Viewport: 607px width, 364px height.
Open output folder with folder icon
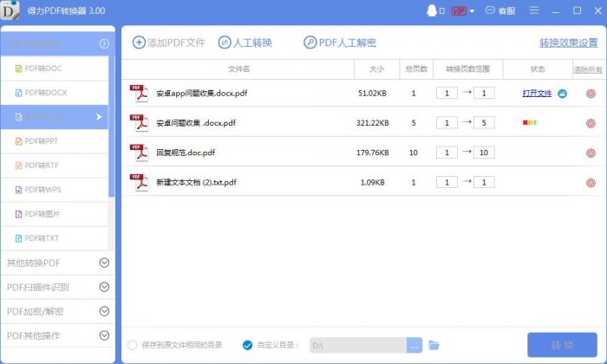tap(434, 345)
